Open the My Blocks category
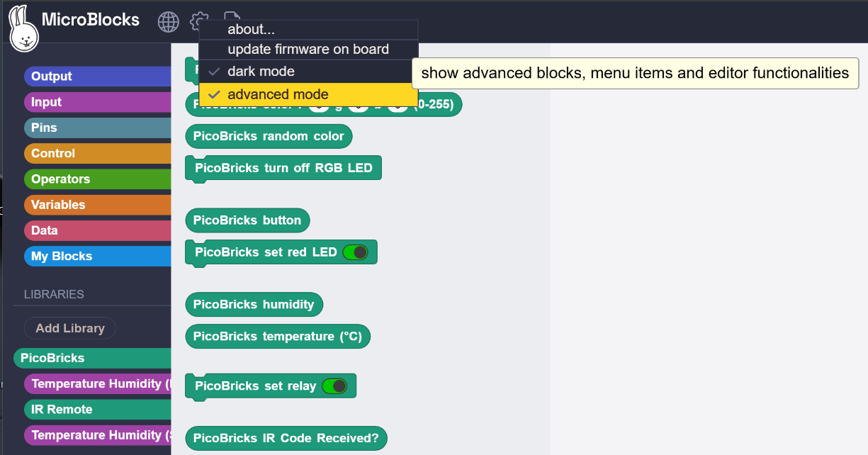The image size is (868, 455). [98, 256]
